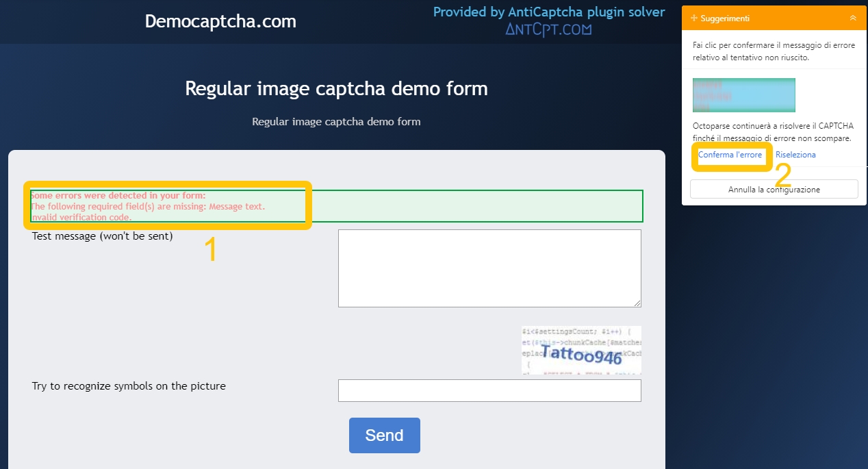Collapse the Suggerimenti panel with double chevron
The image size is (868, 469).
(x=852, y=18)
